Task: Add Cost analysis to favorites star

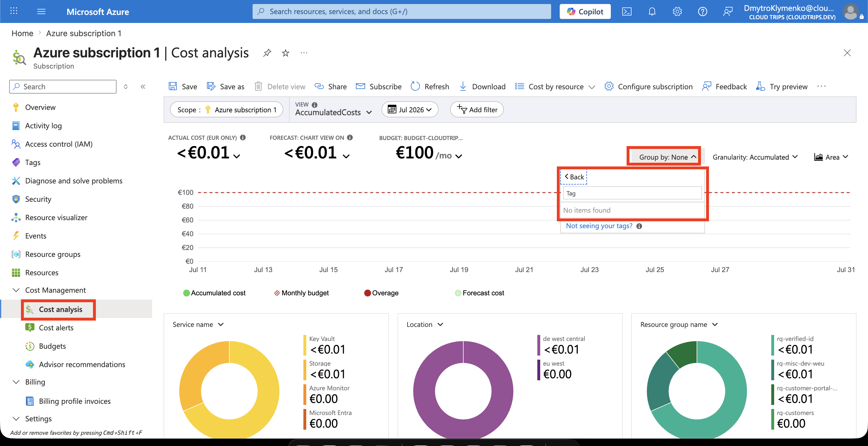Action: click(285, 53)
